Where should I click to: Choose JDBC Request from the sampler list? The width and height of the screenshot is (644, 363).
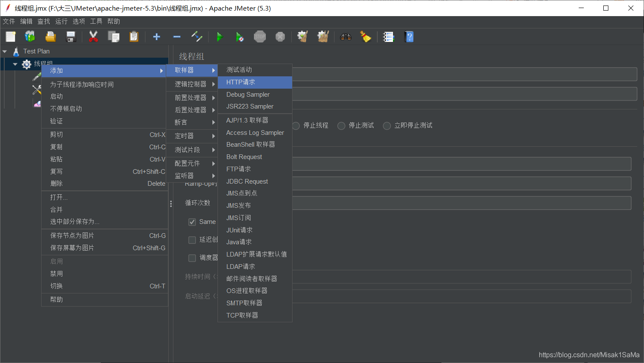point(247,181)
